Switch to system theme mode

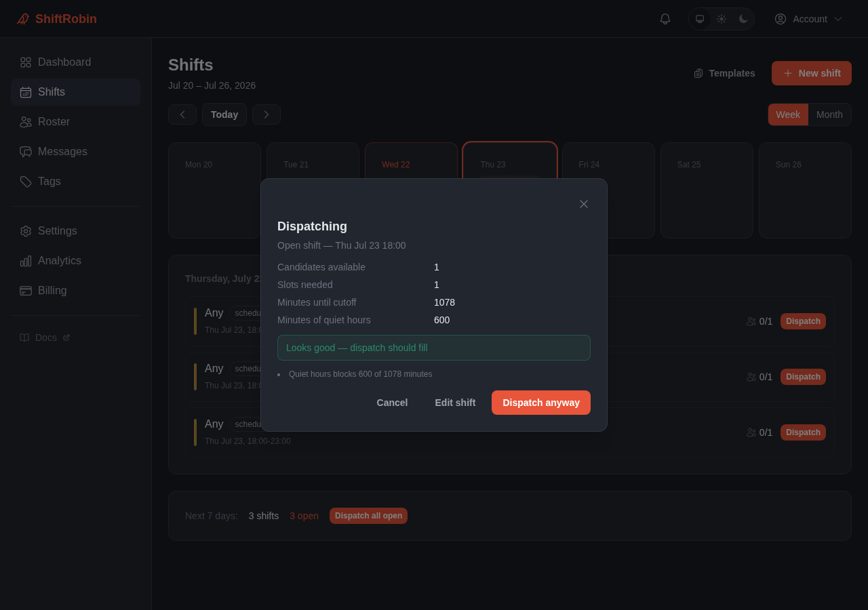(700, 19)
